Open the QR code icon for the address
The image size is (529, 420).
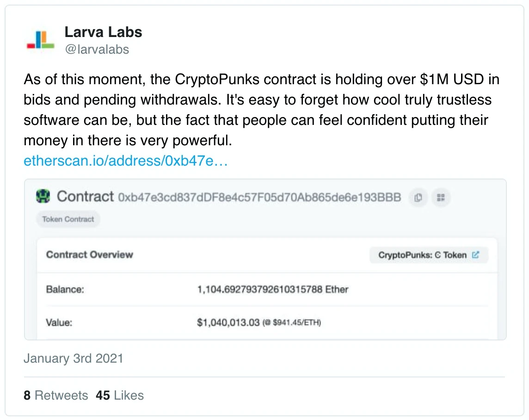click(441, 198)
